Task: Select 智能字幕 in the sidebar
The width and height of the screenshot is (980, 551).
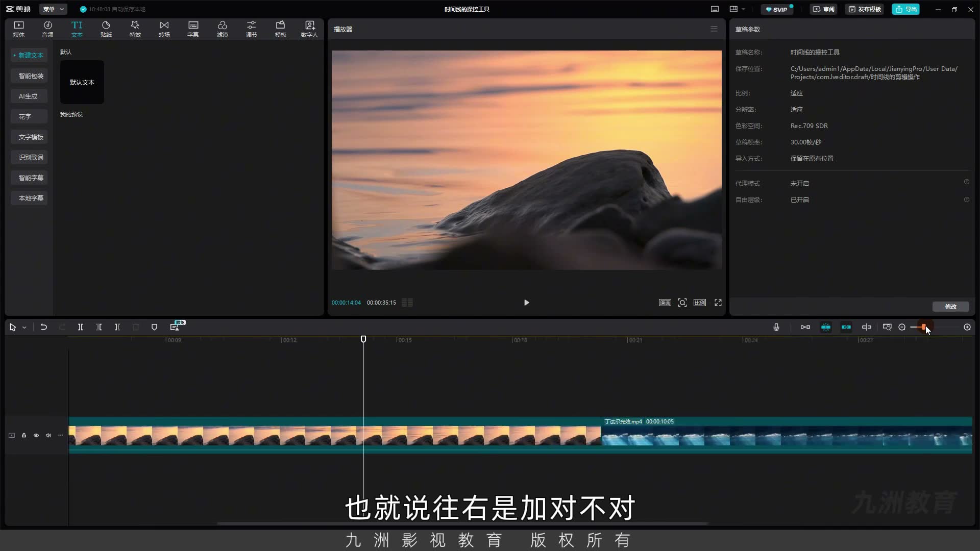Action: coord(29,178)
